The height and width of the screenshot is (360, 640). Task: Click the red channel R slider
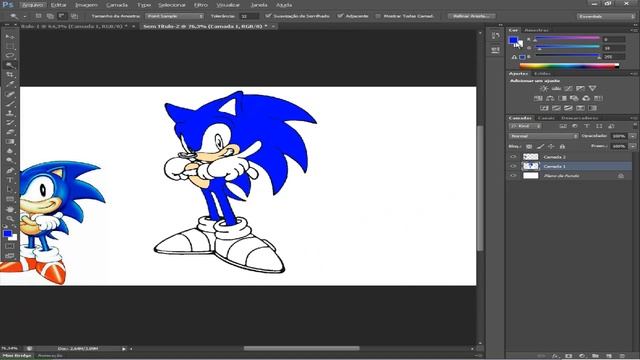click(x=567, y=39)
